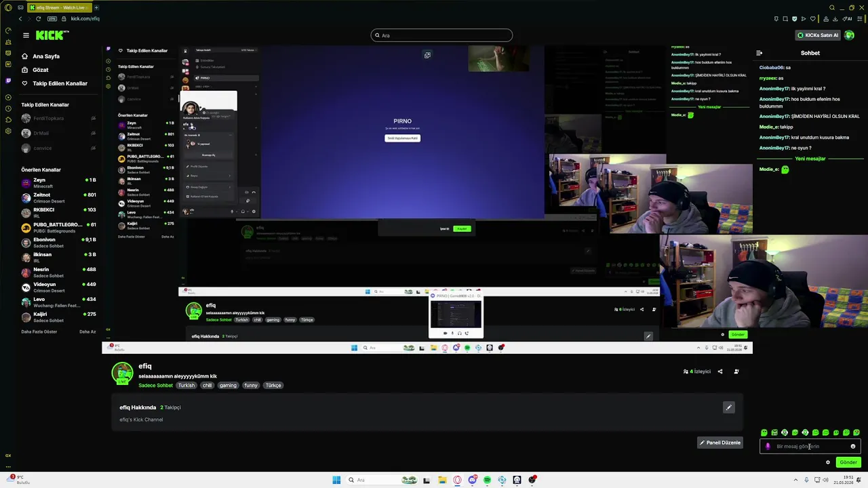The height and width of the screenshot is (488, 868).
Task: Open PUBG_BATTLEGROUNDS recommended channel
Action: [x=58, y=228]
